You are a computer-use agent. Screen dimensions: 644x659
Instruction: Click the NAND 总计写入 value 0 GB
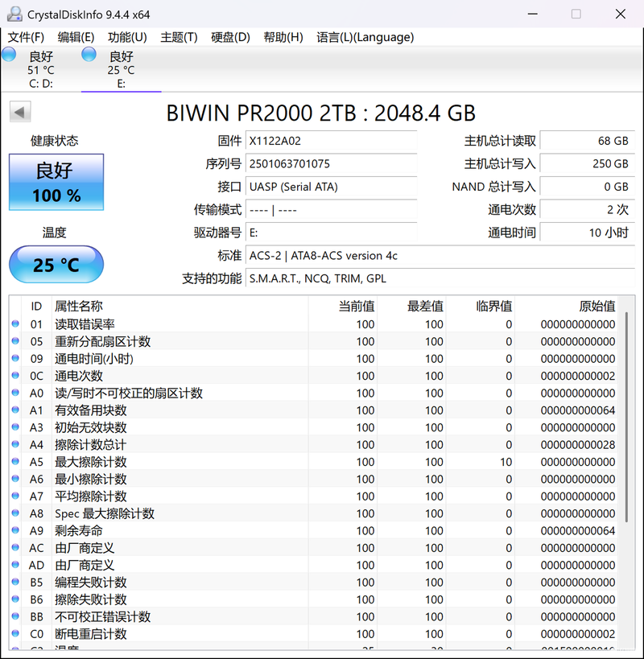pyautogui.click(x=588, y=187)
